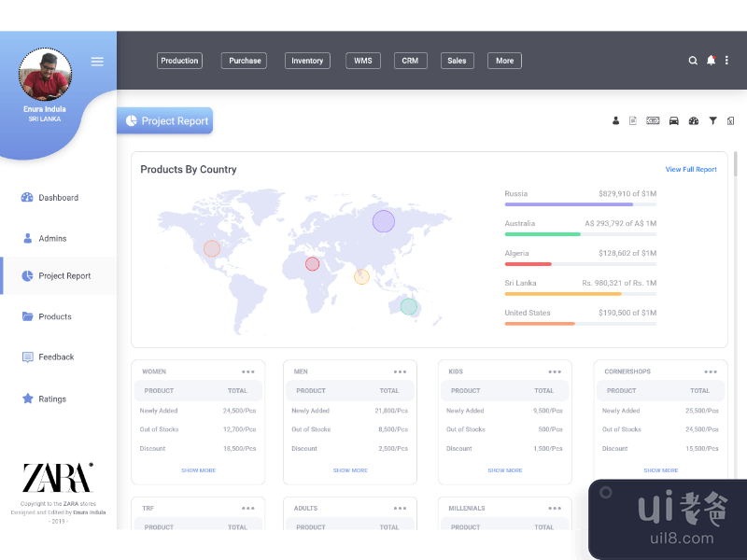Click the search magnifier icon

(x=693, y=61)
